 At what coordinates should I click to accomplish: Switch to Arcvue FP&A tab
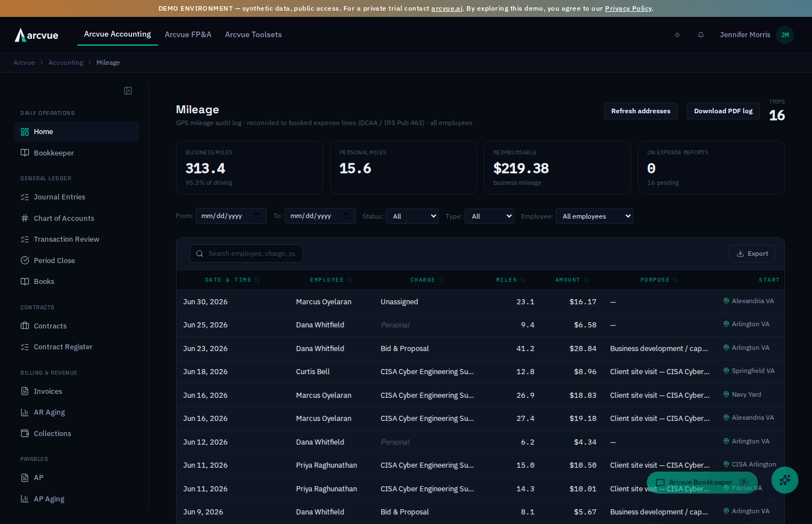(x=188, y=35)
